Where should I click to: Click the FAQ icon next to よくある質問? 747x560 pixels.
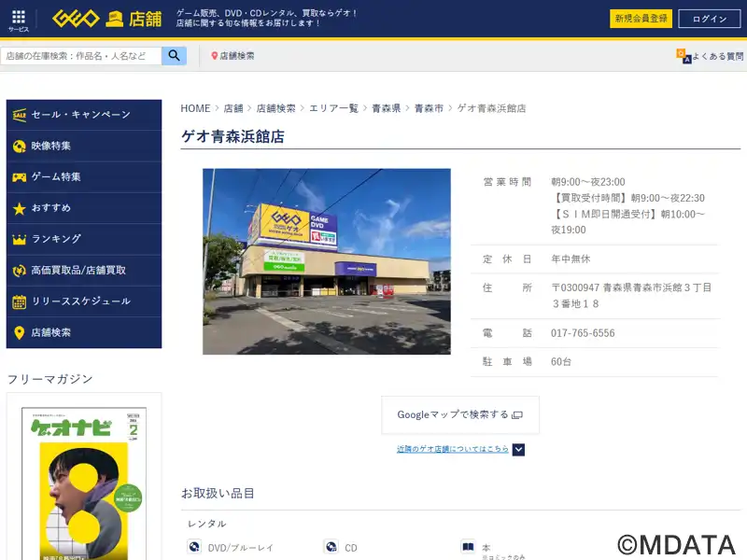tap(684, 56)
